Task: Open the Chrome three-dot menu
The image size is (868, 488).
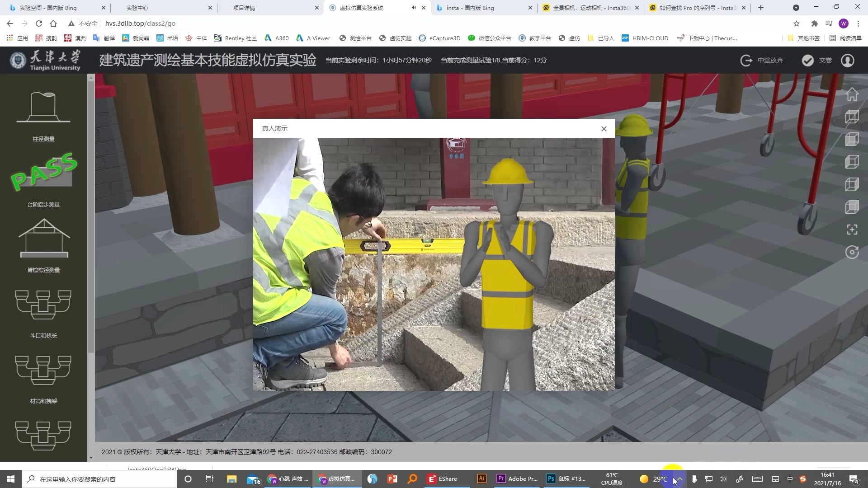Action: tap(858, 23)
